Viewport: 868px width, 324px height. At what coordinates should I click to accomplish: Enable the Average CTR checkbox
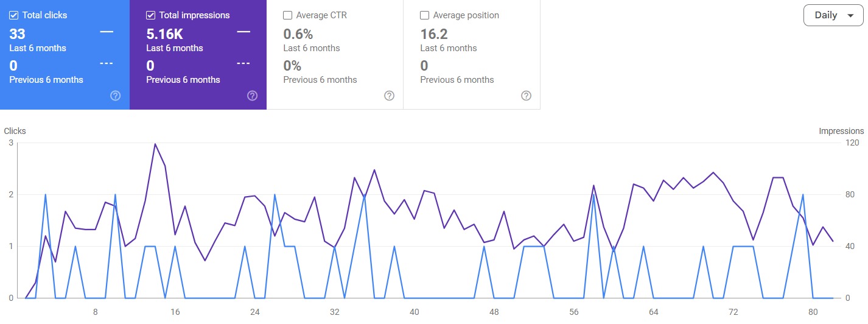(288, 15)
